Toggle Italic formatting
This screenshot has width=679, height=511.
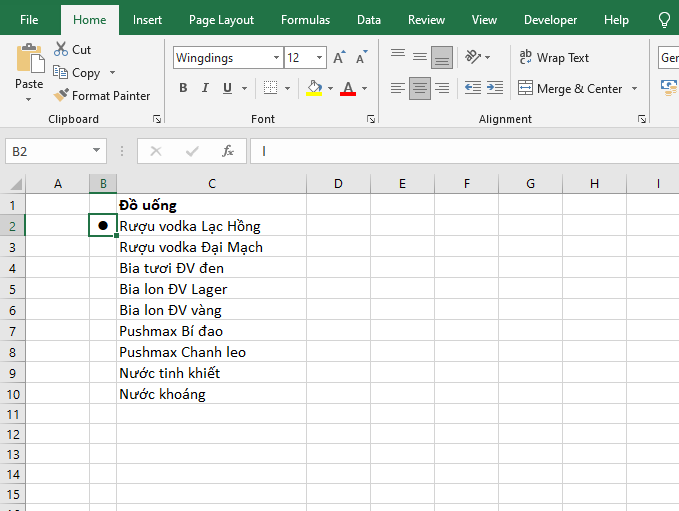pos(205,88)
